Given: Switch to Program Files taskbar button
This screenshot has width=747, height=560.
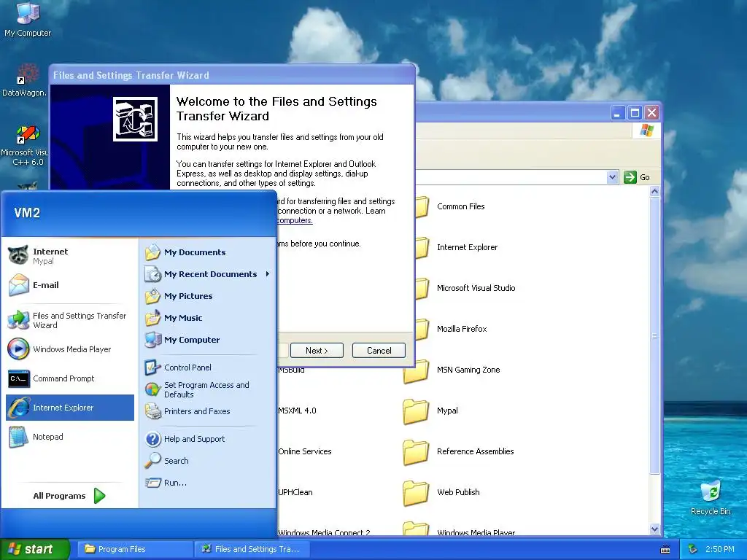Looking at the screenshot, I should (x=135, y=549).
